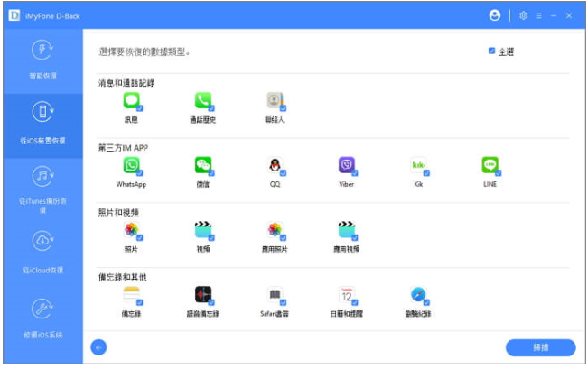Click the Viber icon

(347, 165)
